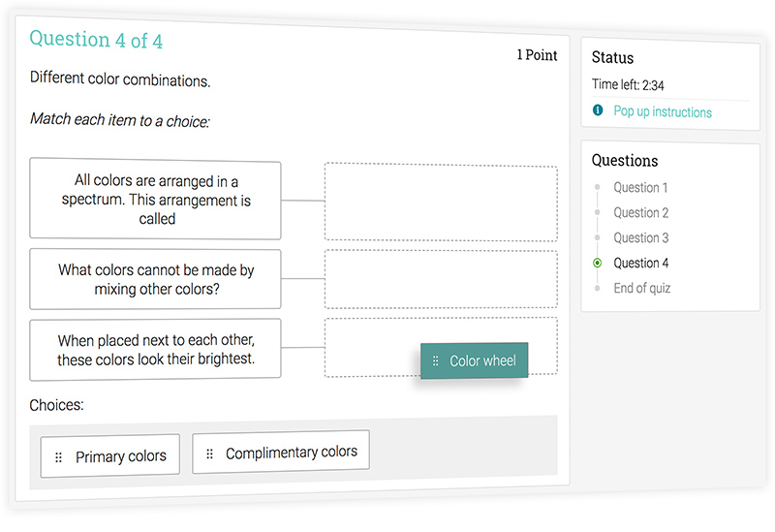775x532 pixels.
Task: Click the drag handle on Complimentary colors choice
Action: coord(209,454)
